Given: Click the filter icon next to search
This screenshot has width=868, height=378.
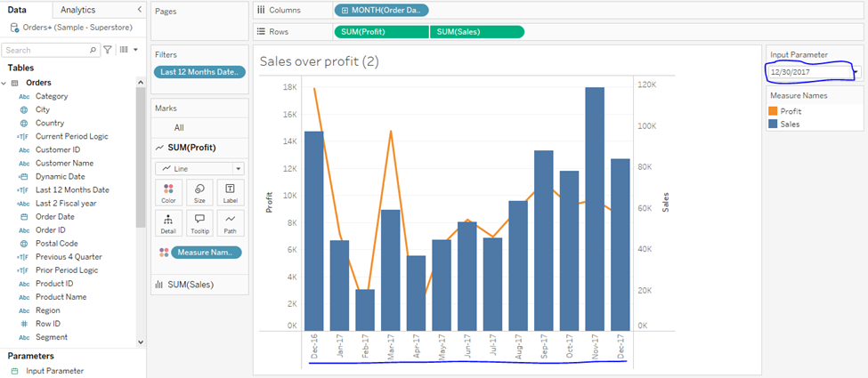Looking at the screenshot, I should (108, 50).
